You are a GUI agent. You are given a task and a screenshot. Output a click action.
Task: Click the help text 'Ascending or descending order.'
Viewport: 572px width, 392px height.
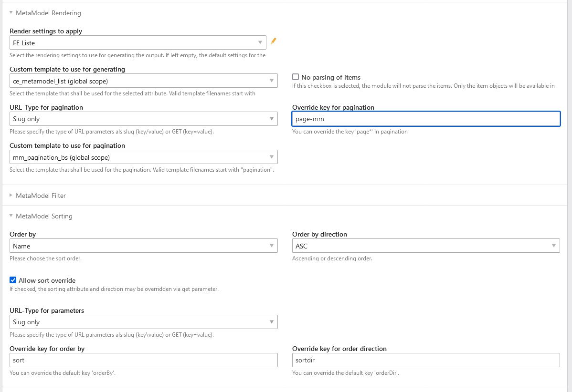pyautogui.click(x=332, y=258)
